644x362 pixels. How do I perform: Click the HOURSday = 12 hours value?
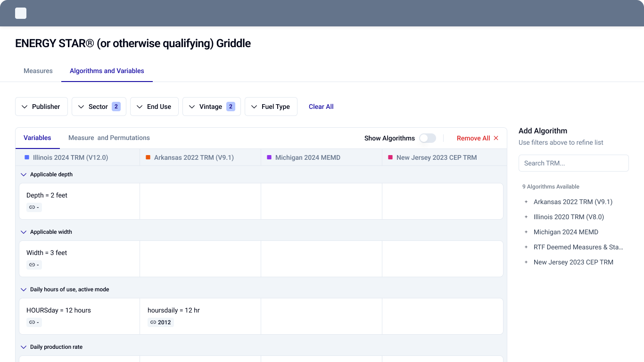pos(58,310)
